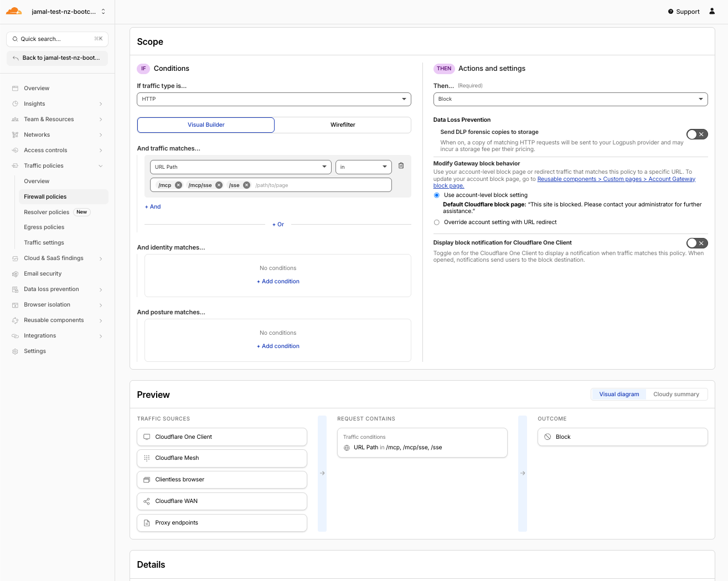Click the Clientless browser icon

click(x=147, y=480)
